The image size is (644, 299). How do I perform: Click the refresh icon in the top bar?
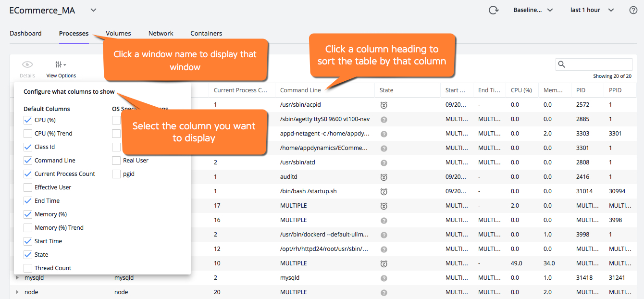tap(493, 10)
